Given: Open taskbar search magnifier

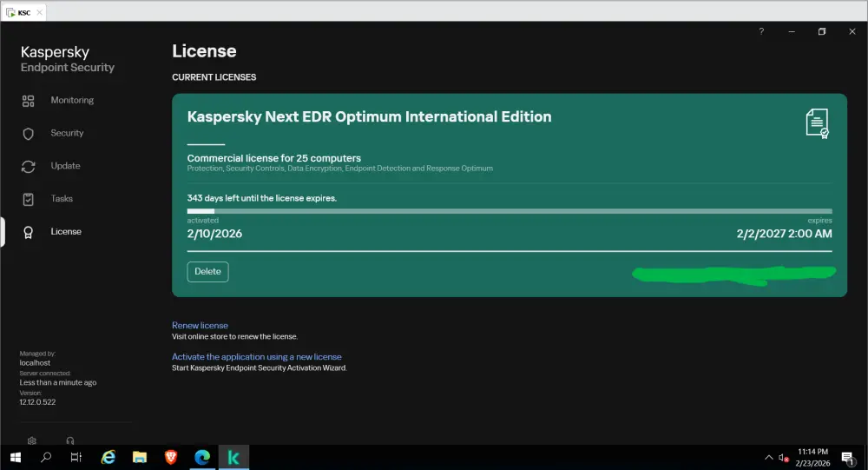Looking at the screenshot, I should pos(47,457).
